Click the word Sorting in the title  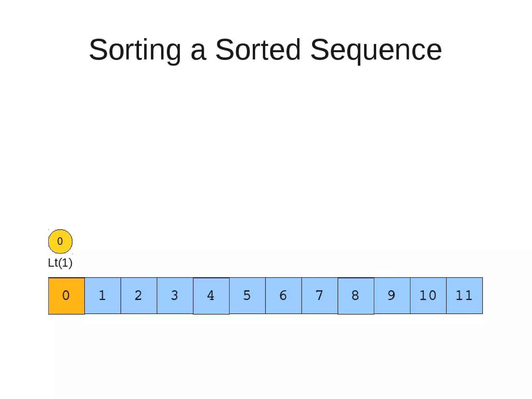(135, 50)
